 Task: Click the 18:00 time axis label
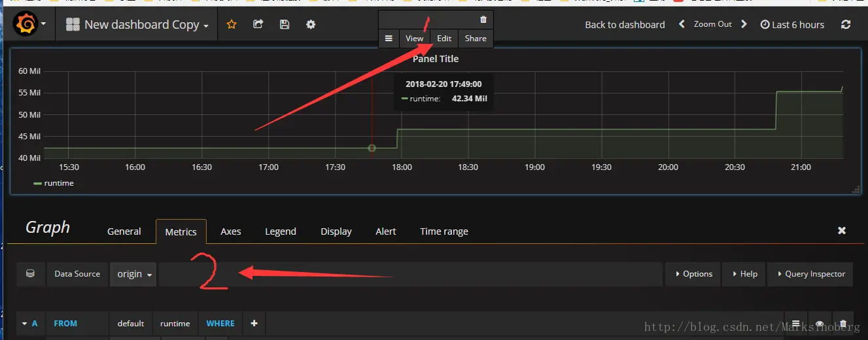pos(402,167)
